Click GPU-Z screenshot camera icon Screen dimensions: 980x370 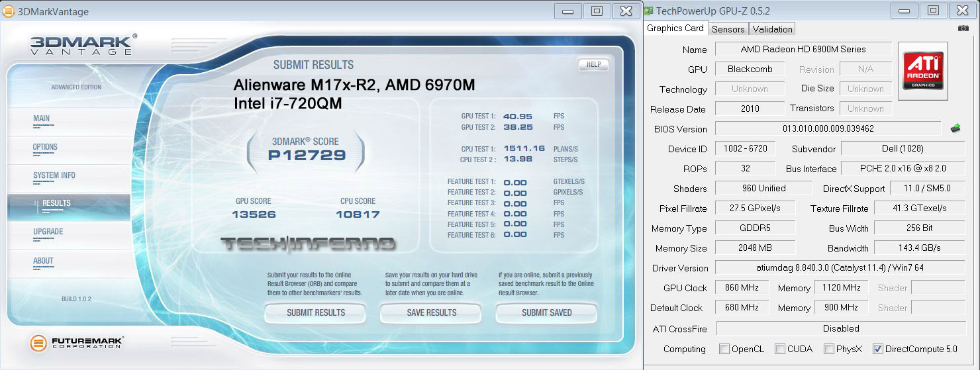[963, 28]
